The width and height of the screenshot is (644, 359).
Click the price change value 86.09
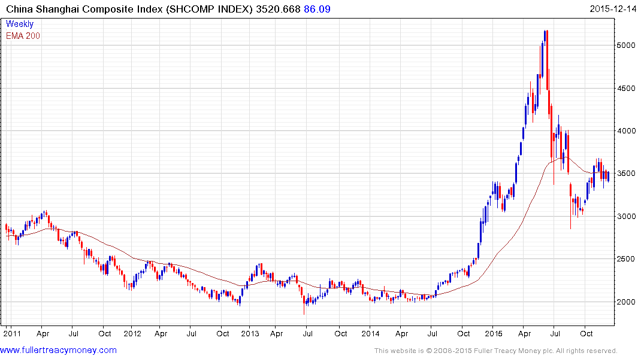[317, 9]
